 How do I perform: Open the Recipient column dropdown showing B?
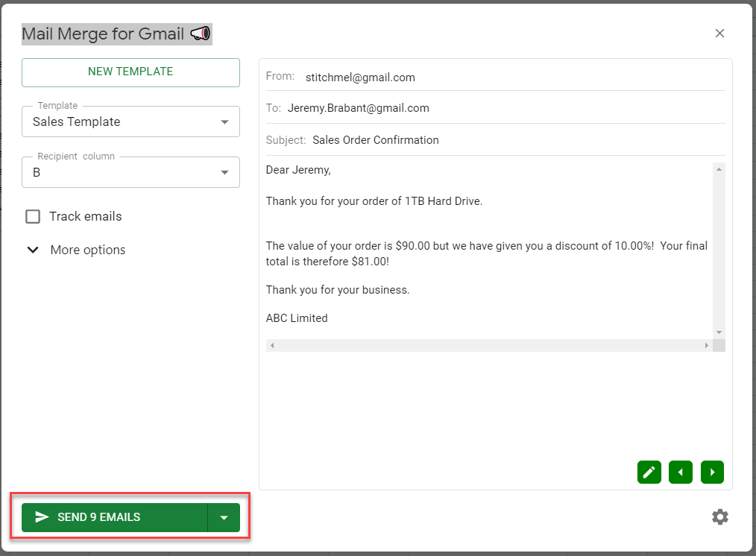coord(224,171)
